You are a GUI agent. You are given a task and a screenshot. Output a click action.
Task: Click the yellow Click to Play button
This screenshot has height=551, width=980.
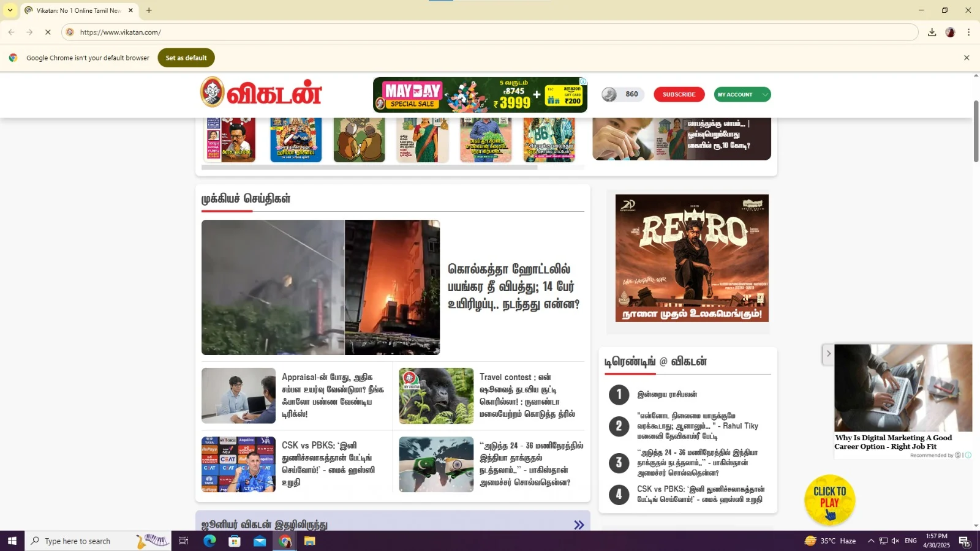pos(829,500)
